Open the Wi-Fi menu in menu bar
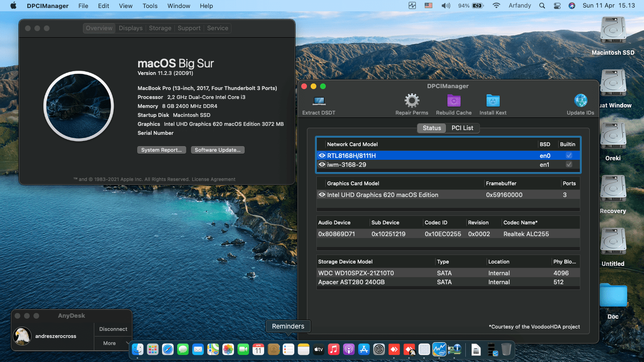Screen dimensions: 644x362 (x=496, y=6)
